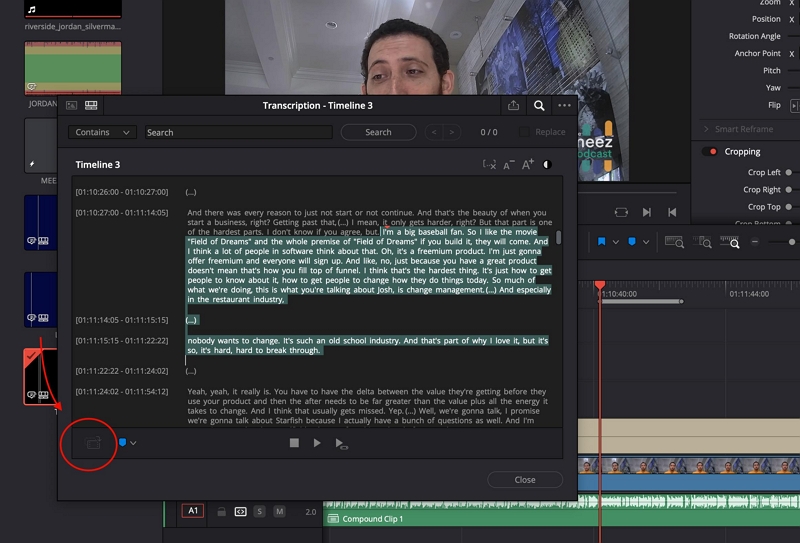Click the Search button
The width and height of the screenshot is (800, 543).
(378, 132)
